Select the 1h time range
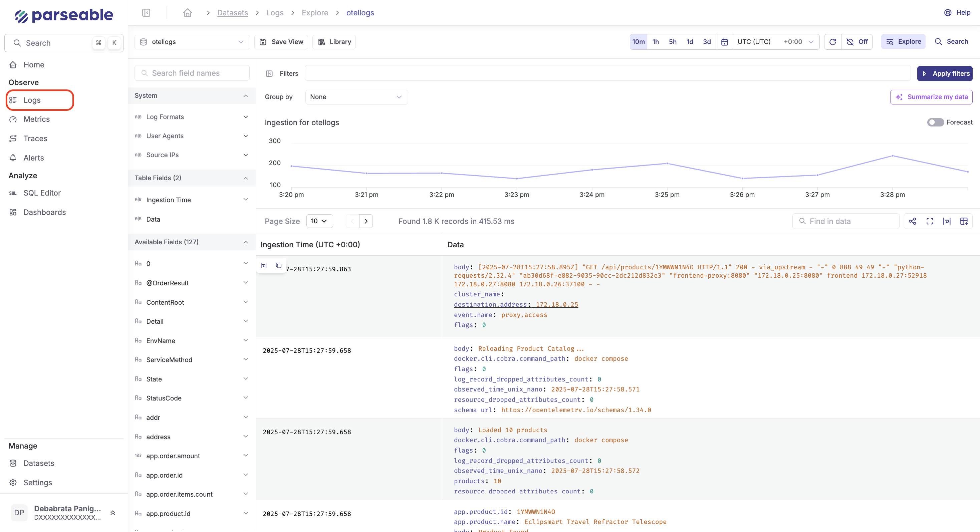Image resolution: width=980 pixels, height=532 pixels. pos(656,42)
